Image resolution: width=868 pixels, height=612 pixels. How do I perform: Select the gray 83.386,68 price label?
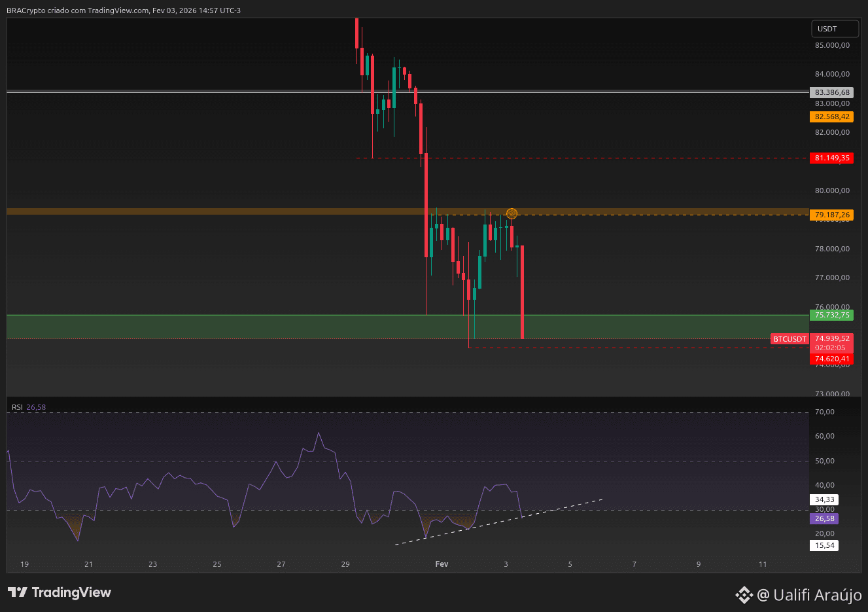tap(832, 92)
